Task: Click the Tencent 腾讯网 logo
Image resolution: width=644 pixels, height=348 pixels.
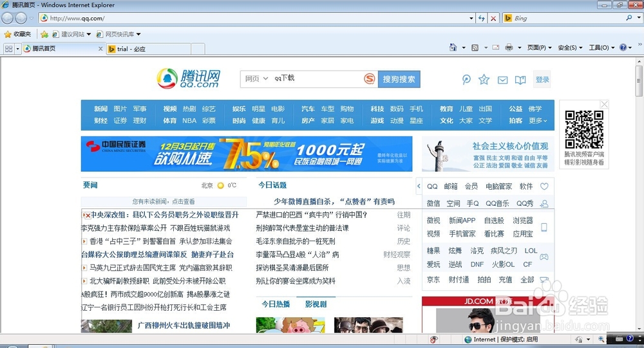Action: click(x=189, y=78)
